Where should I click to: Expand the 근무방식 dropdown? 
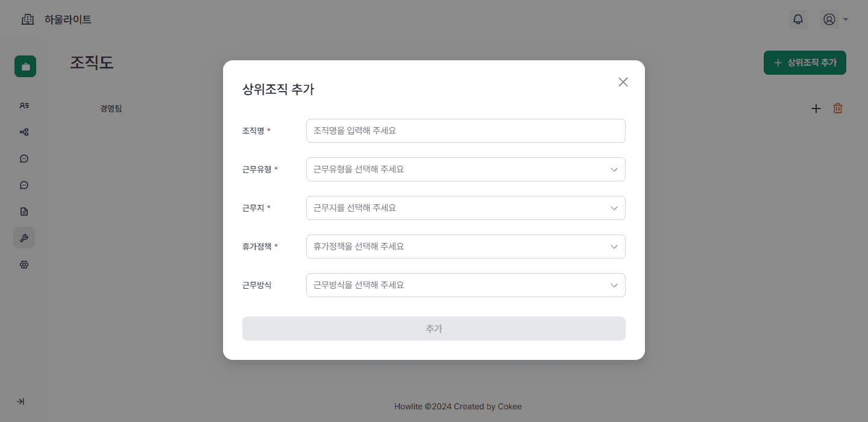click(465, 285)
